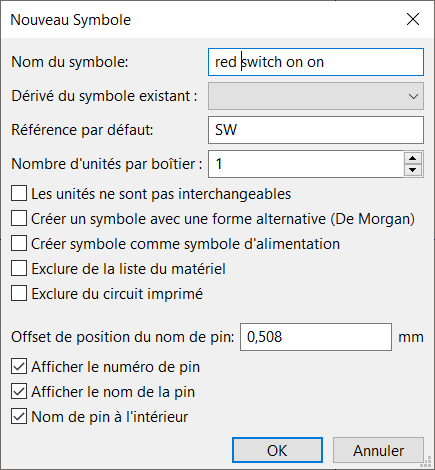
Task: Click the pin name offset field
Action: (x=316, y=337)
